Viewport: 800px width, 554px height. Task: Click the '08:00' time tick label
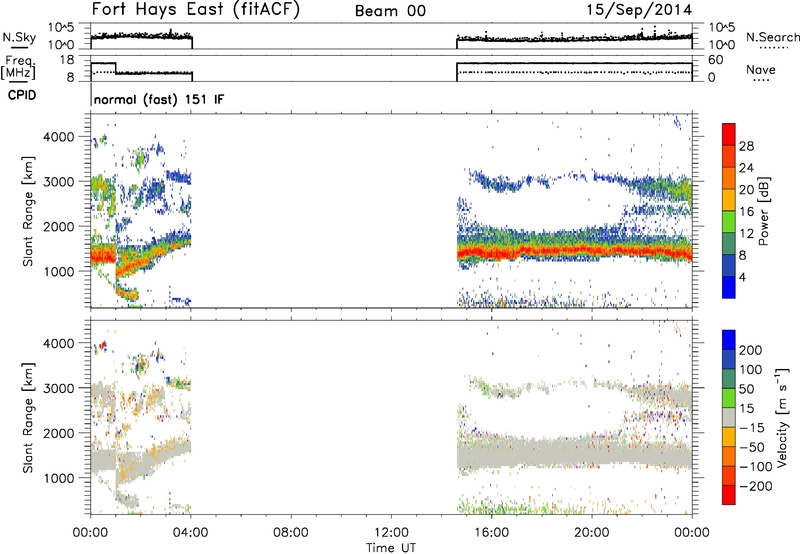(291, 533)
